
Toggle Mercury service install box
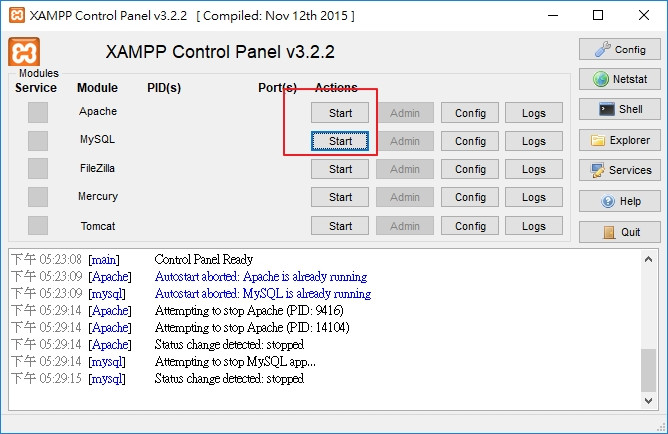point(38,197)
